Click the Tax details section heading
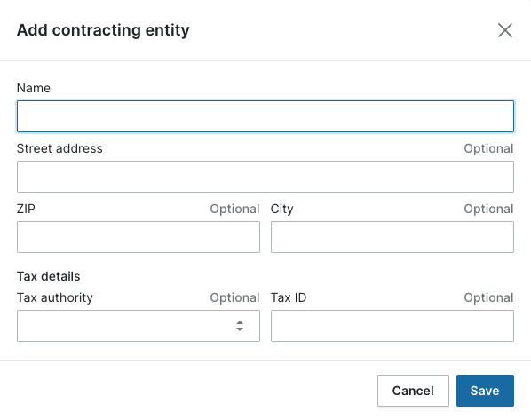531x420 pixels. (49, 276)
